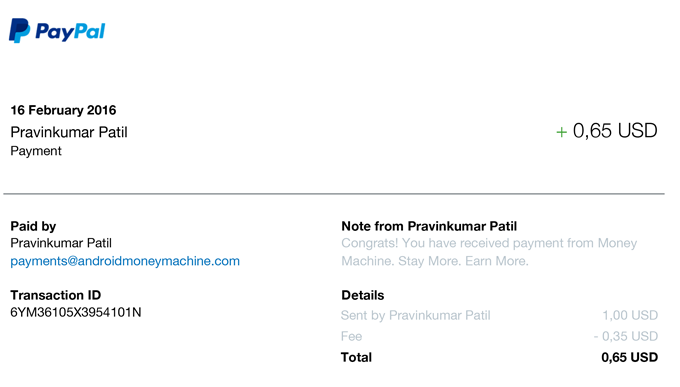Click the PayPal logo icon
Screen dimensions: 680x387
point(20,30)
